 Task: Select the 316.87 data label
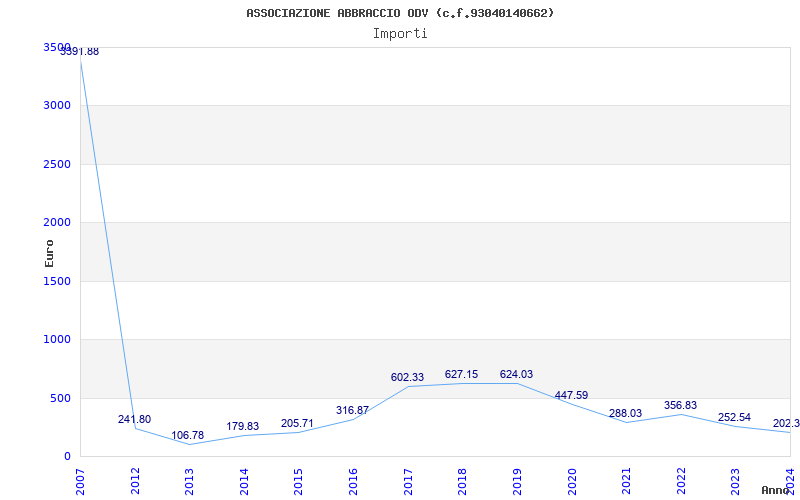coord(352,410)
